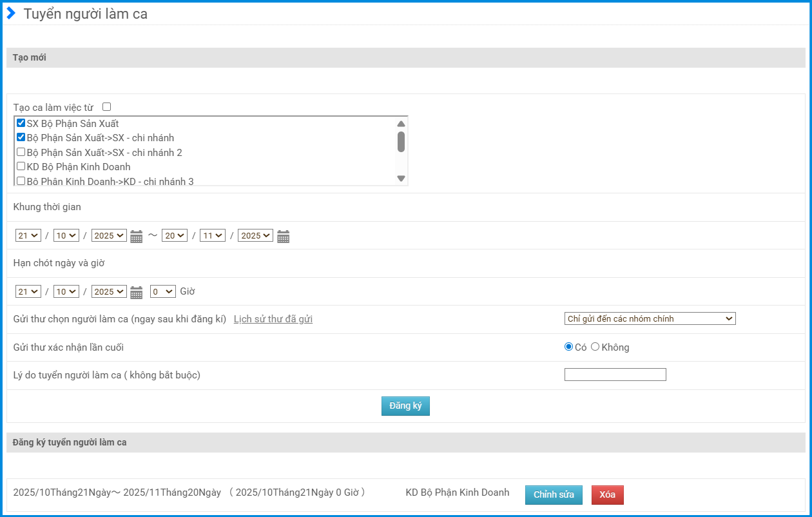This screenshot has height=517, width=812.
Task: Select the "Có" radio option
Action: (x=568, y=347)
